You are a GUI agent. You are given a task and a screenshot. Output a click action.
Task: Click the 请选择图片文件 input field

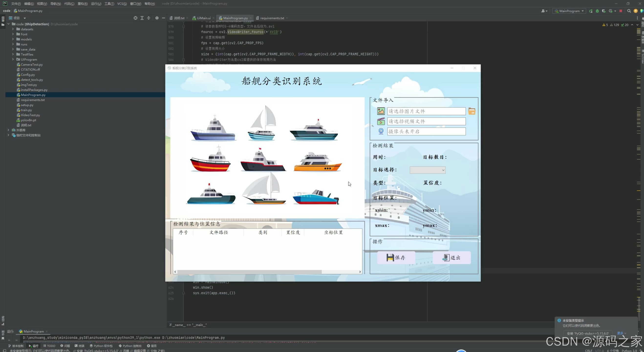(426, 111)
